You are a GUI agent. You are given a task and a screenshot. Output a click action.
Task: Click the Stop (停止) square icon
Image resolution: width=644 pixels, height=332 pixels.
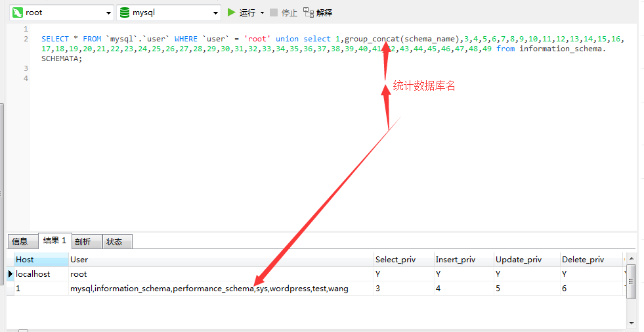(274, 12)
